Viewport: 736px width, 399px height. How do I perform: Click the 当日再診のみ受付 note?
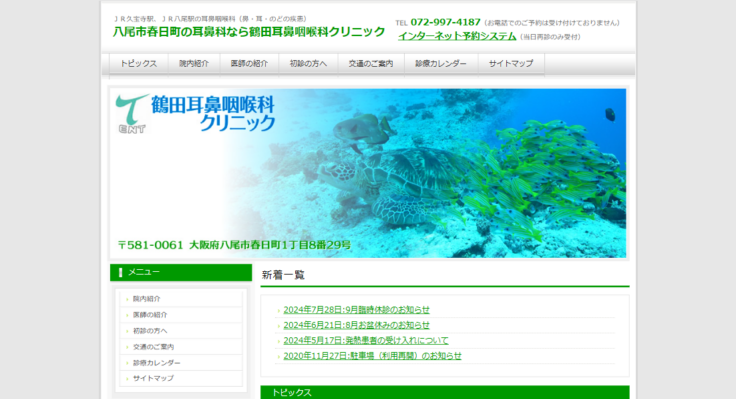pos(550,37)
